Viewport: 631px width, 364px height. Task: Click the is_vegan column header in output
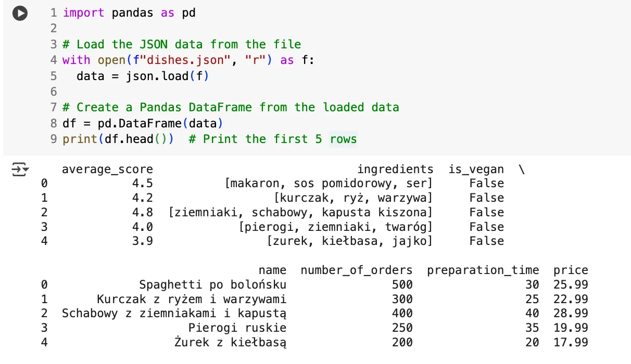pos(476,169)
